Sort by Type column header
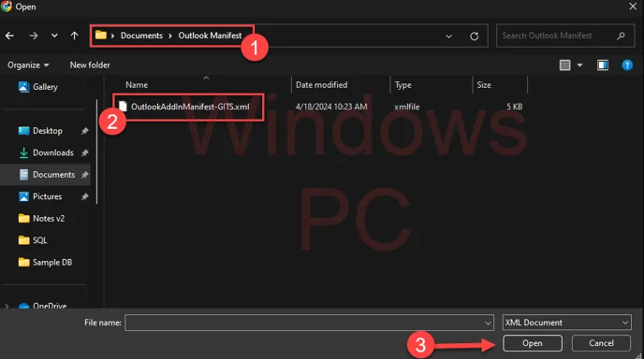 [402, 85]
